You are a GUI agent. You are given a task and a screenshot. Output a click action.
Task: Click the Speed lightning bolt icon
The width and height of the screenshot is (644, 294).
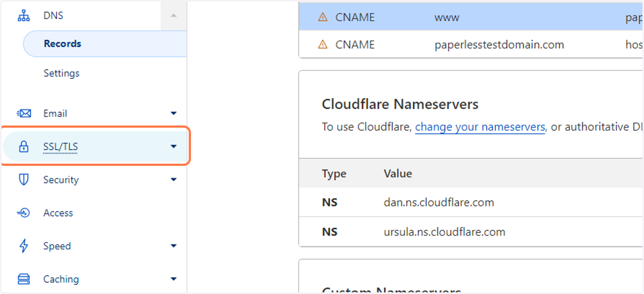pyautogui.click(x=24, y=246)
